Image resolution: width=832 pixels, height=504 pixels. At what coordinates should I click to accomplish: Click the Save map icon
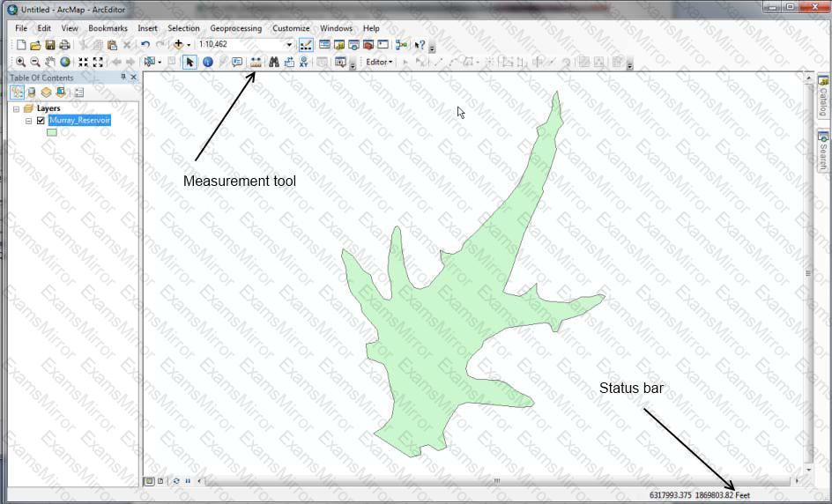click(x=50, y=45)
